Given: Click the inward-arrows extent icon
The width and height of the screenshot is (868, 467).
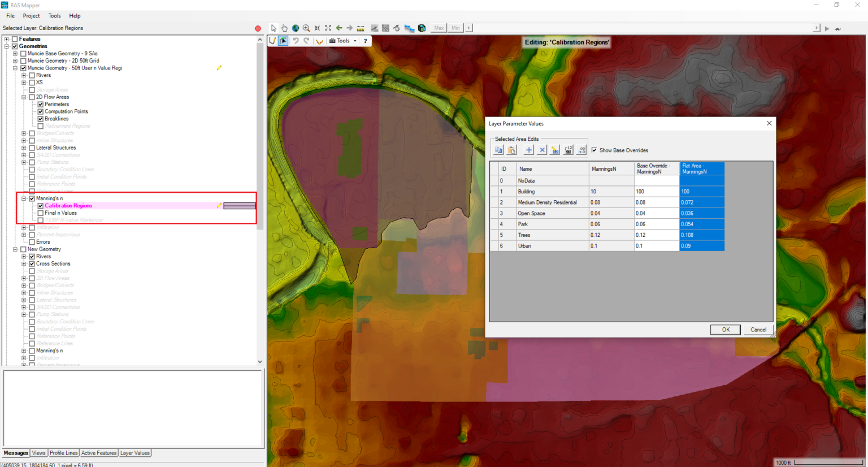Looking at the screenshot, I should [x=317, y=28].
